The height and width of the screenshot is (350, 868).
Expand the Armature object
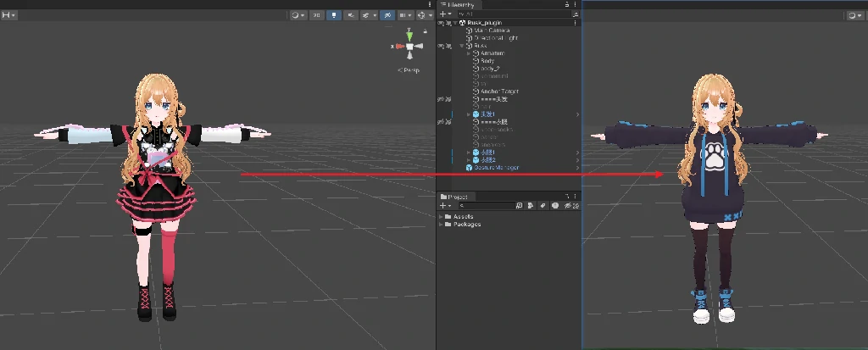tap(469, 53)
